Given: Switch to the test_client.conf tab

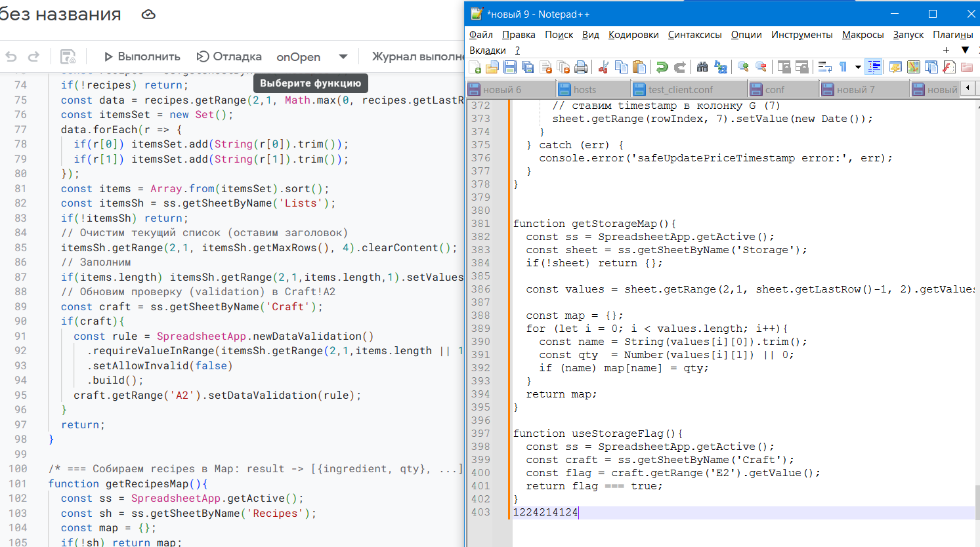Looking at the screenshot, I should 680,90.
